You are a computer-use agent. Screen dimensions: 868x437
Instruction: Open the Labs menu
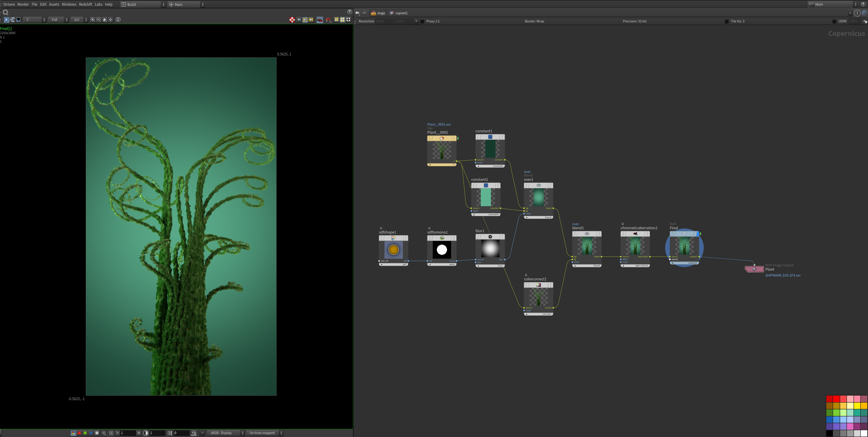pyautogui.click(x=98, y=4)
